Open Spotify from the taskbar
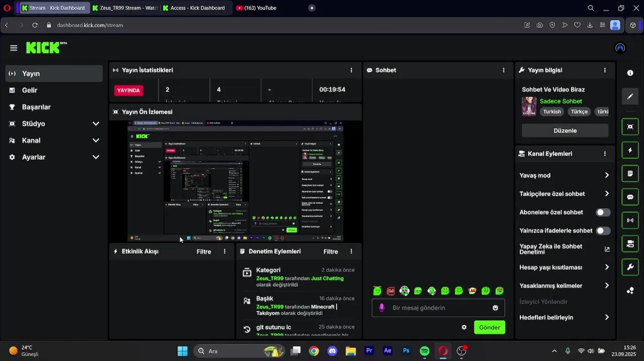The height and width of the screenshot is (361, 644). (424, 351)
